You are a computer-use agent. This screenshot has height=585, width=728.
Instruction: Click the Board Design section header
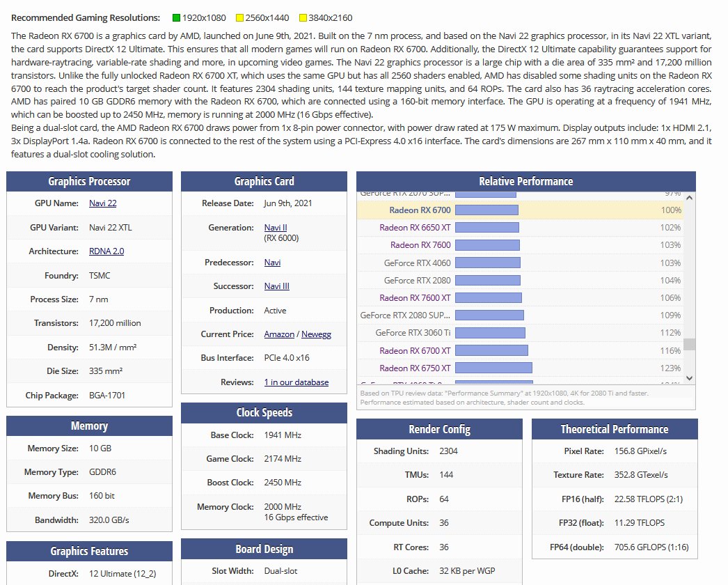(x=264, y=549)
